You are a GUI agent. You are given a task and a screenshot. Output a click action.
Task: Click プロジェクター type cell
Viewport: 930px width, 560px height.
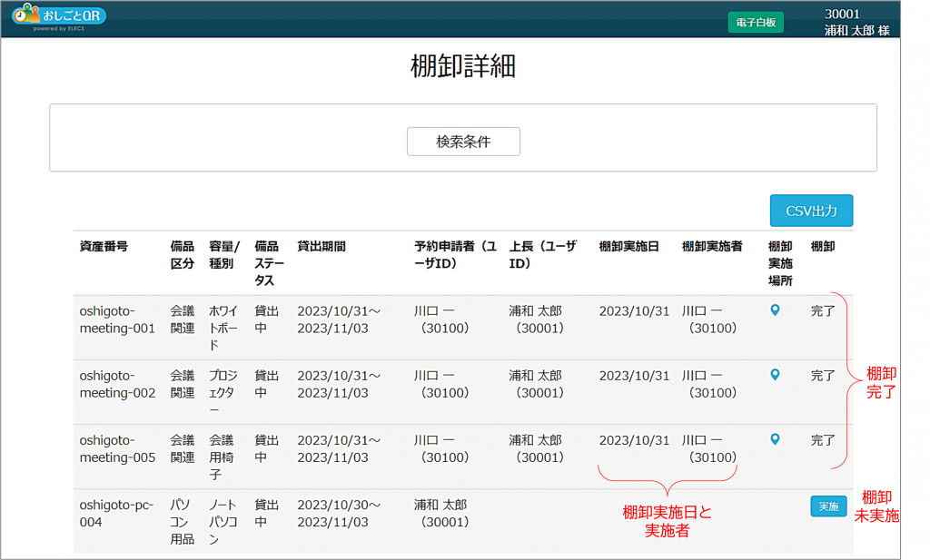[x=223, y=392]
